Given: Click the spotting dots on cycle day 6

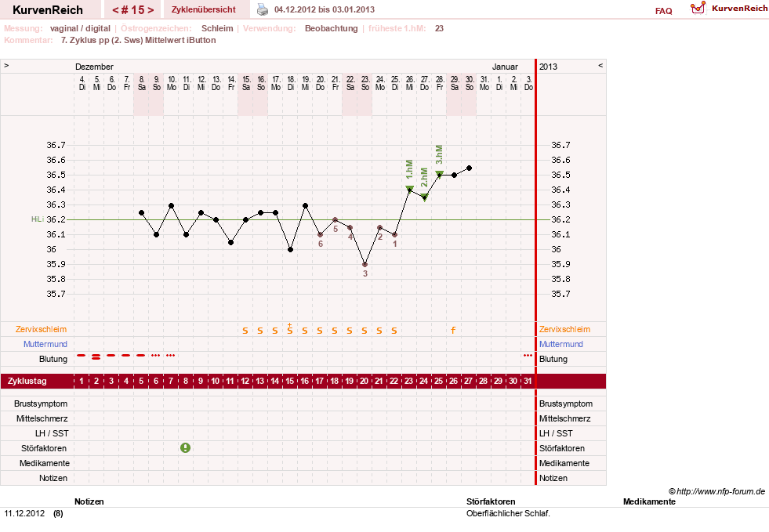Looking at the screenshot, I should pos(155,355).
